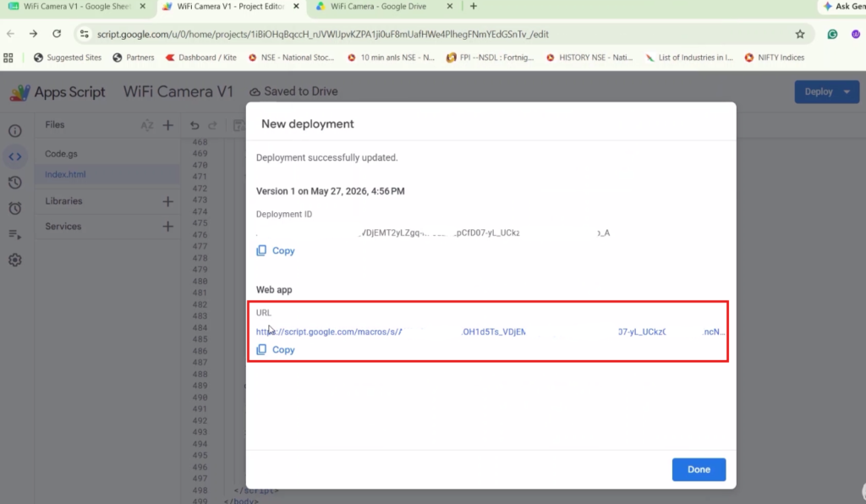Open the purple extension icon beside Grammarly
Image resolution: width=866 pixels, height=504 pixels.
pyautogui.click(x=856, y=34)
